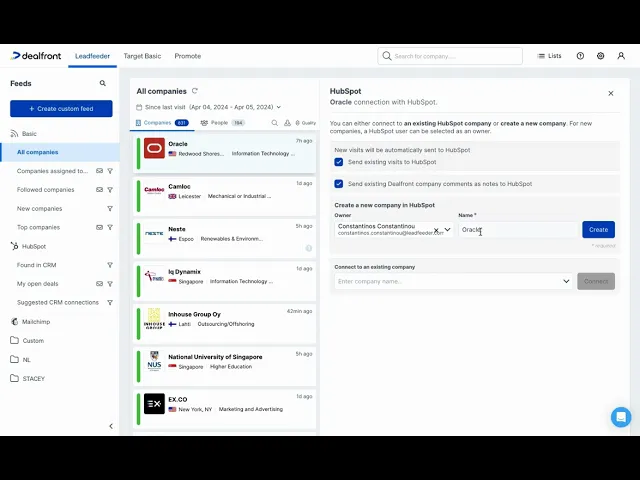Click the Connect button
Screen dimensions: 640x480
[x=596, y=281]
